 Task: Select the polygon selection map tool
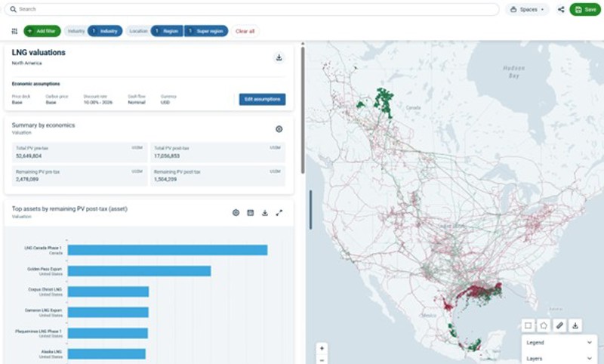click(544, 325)
